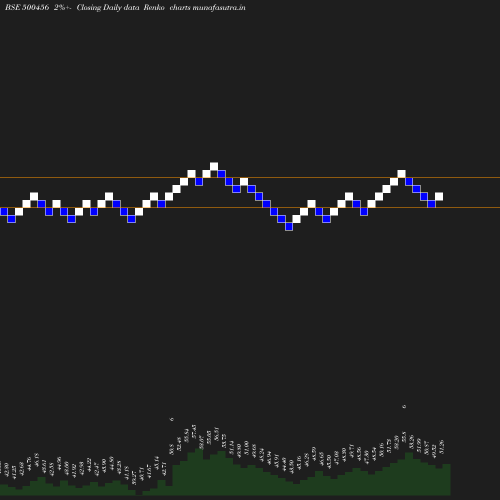Click the highest white Renko brick on the chart

tap(214, 166)
